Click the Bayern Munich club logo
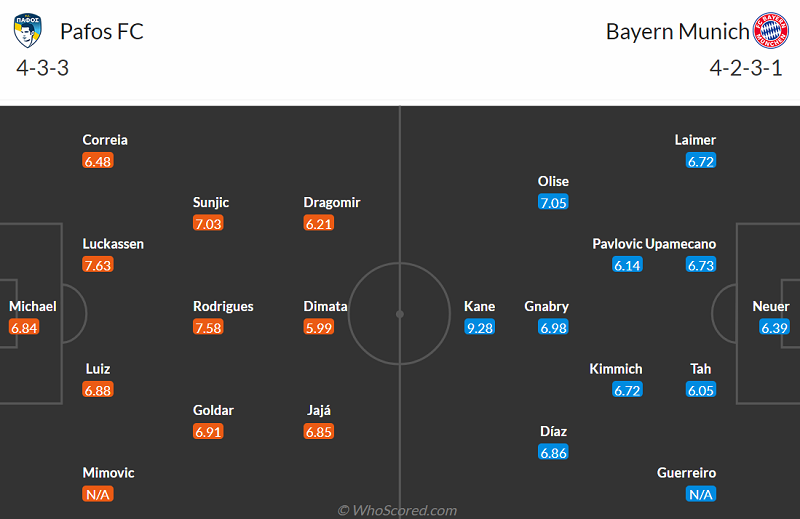The image size is (800, 519). (771, 31)
